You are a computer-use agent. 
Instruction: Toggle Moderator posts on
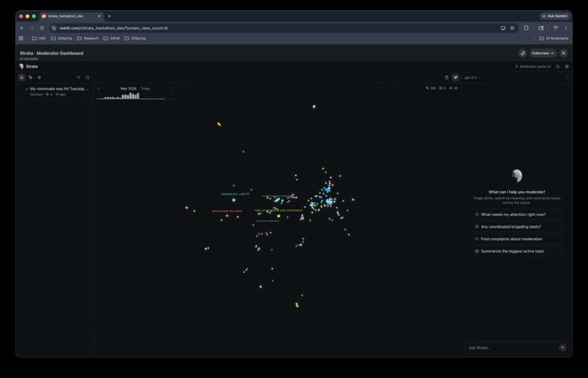(533, 66)
